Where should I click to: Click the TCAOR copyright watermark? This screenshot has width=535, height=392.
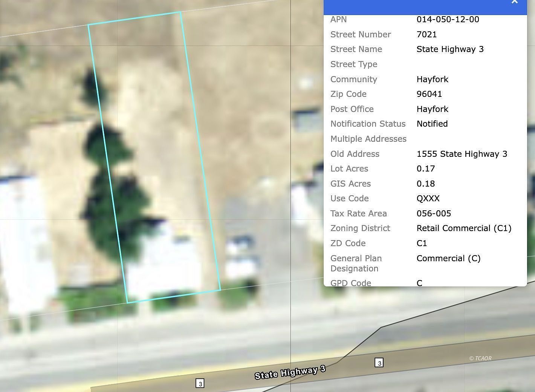(480, 358)
